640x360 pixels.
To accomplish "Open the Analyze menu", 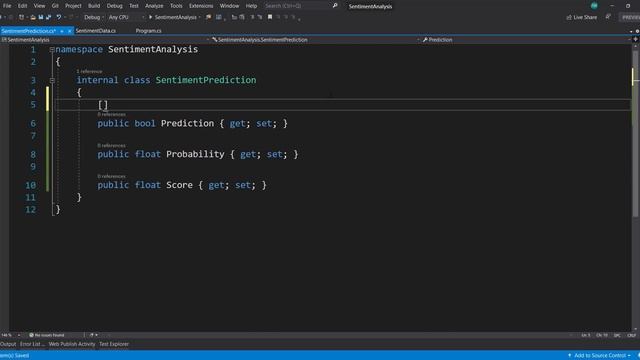I will (x=154, y=6).
